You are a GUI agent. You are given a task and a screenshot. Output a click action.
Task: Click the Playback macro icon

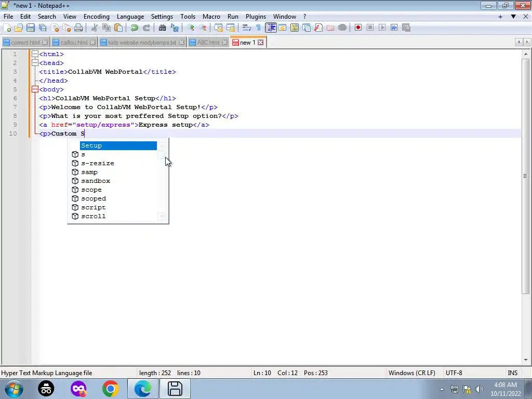click(x=382, y=28)
